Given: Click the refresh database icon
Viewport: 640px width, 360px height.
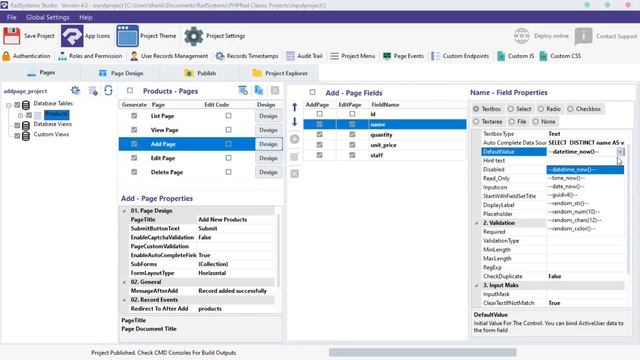Looking at the screenshot, I should 108,90.
